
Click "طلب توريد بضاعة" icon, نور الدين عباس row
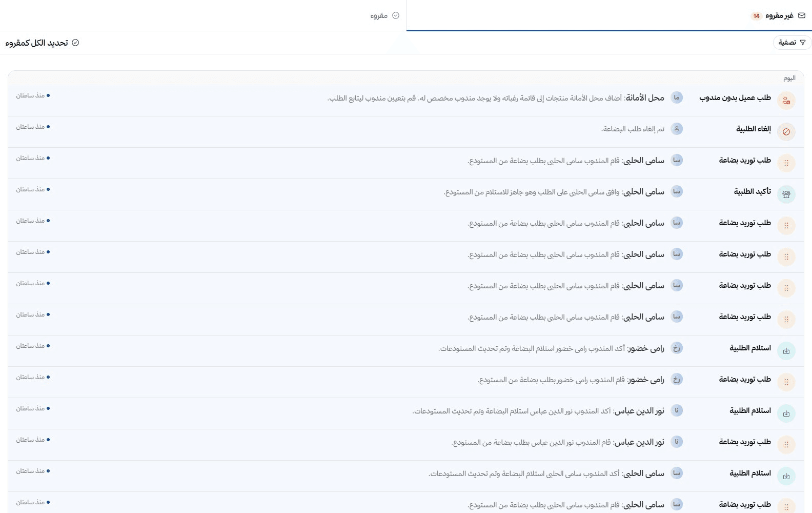pos(786,445)
